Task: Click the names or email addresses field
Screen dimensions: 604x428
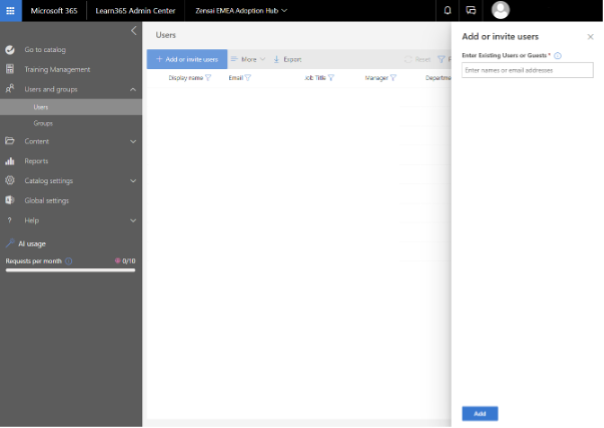Action: pos(527,70)
